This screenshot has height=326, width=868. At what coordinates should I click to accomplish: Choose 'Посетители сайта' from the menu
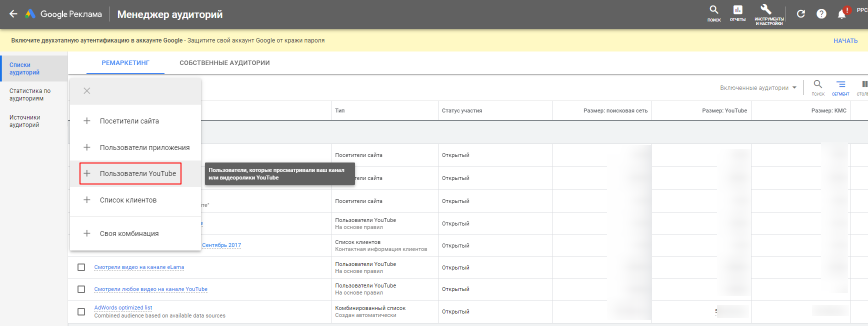pos(129,121)
